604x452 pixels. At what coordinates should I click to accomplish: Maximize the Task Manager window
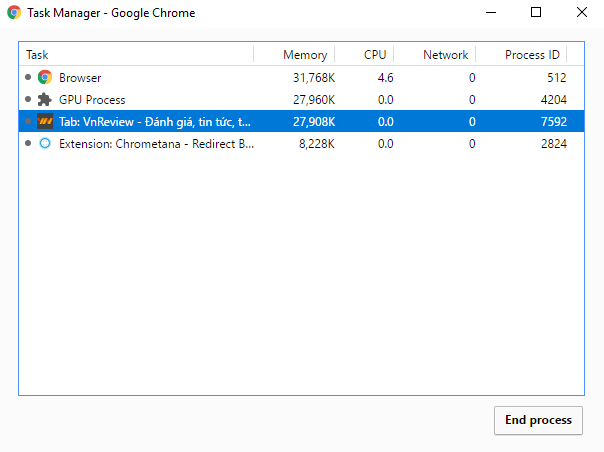(535, 13)
